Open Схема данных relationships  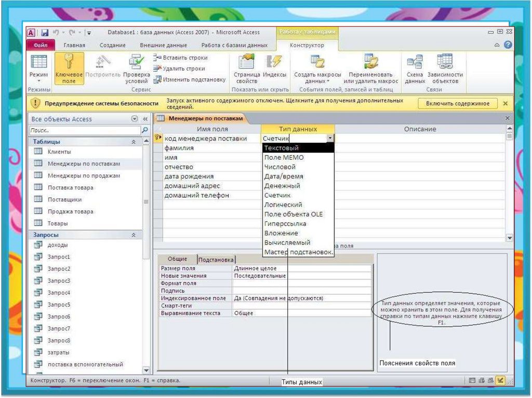[x=415, y=68]
